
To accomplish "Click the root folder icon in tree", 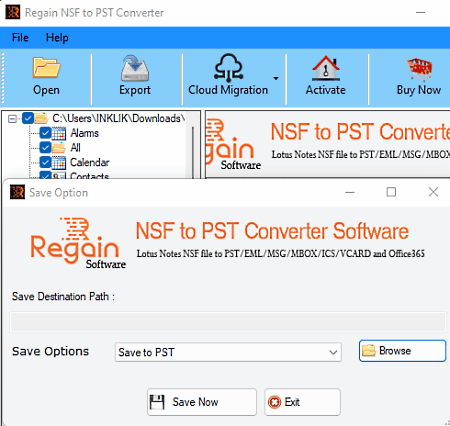I will [x=41, y=118].
